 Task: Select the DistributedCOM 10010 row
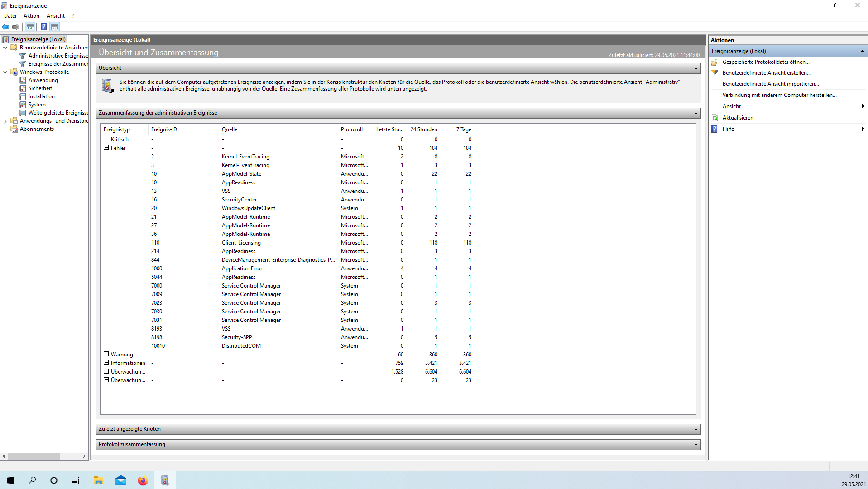pos(288,346)
